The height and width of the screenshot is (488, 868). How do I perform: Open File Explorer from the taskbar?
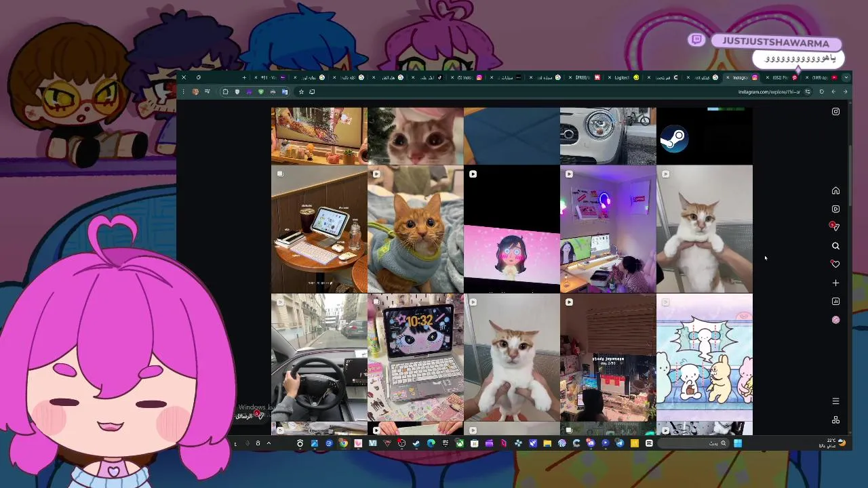547,443
